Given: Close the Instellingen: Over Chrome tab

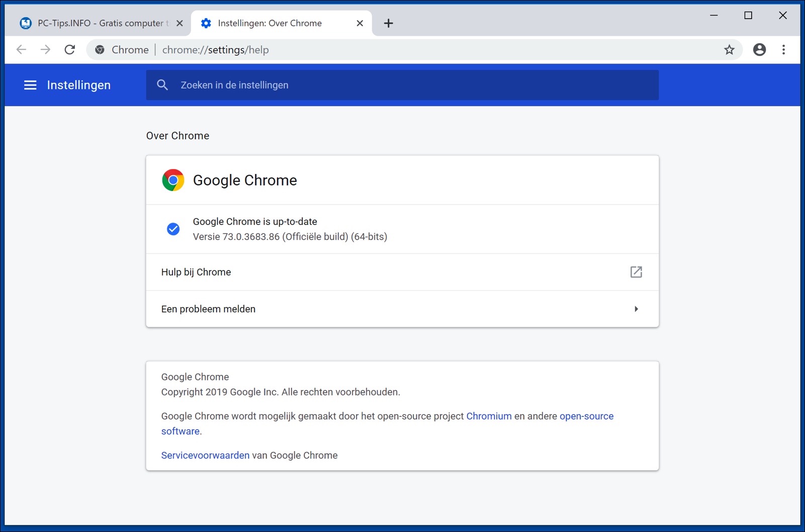Looking at the screenshot, I should coord(360,23).
